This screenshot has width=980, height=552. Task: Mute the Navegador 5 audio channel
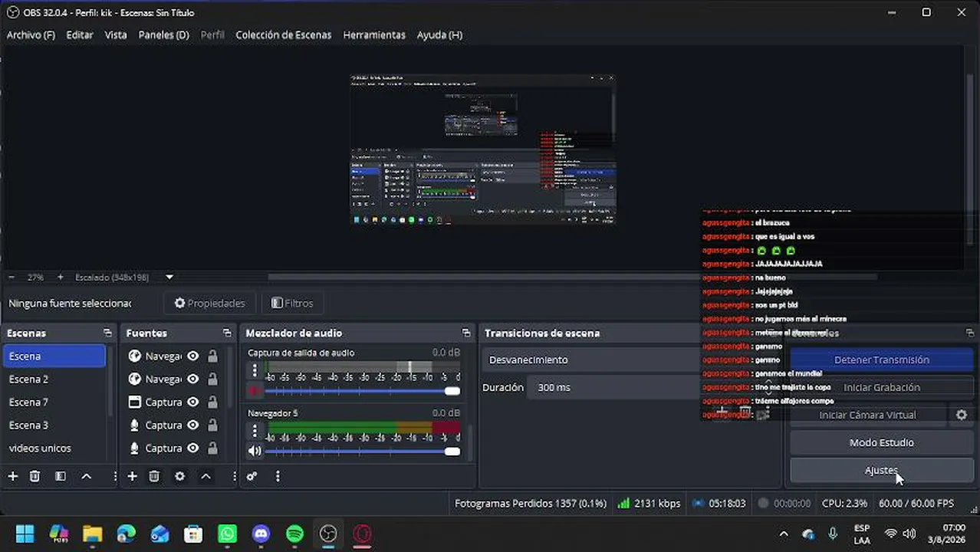coord(255,452)
